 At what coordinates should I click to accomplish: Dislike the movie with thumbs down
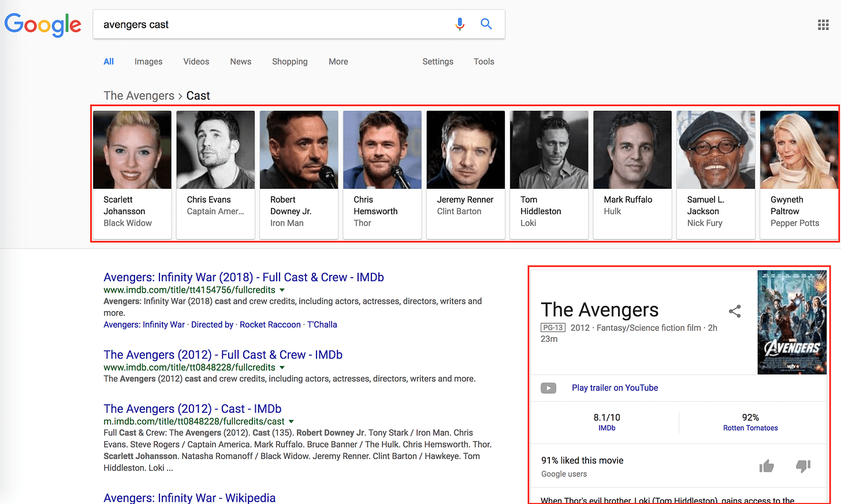pyautogui.click(x=803, y=466)
